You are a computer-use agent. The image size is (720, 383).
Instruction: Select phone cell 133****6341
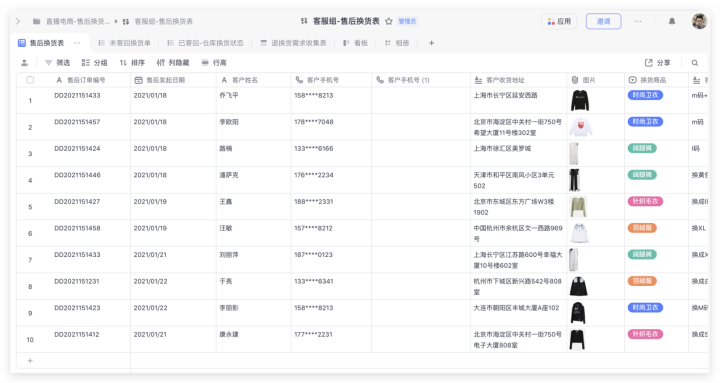(x=331, y=286)
